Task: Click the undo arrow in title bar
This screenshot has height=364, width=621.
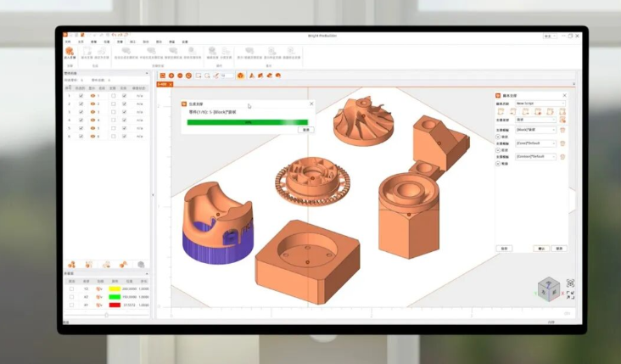Action: click(115, 36)
